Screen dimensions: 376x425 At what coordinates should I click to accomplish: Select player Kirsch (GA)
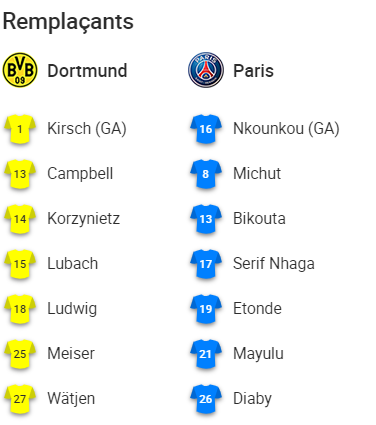point(87,129)
